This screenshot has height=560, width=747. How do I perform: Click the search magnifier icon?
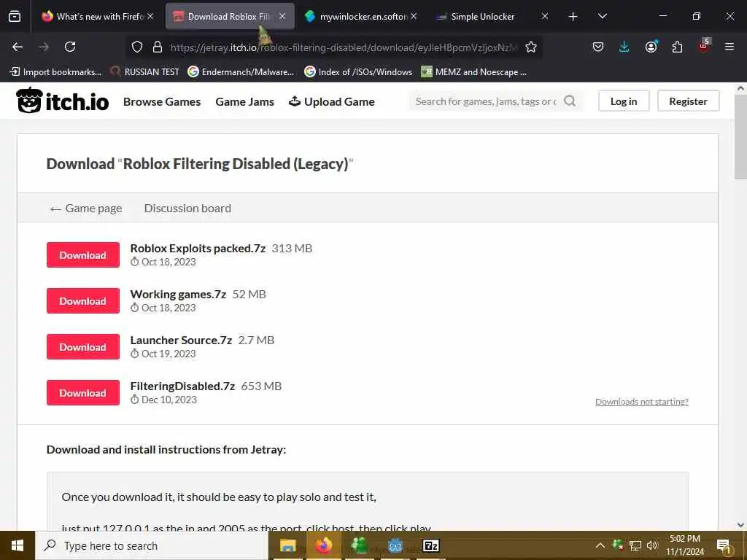(570, 101)
